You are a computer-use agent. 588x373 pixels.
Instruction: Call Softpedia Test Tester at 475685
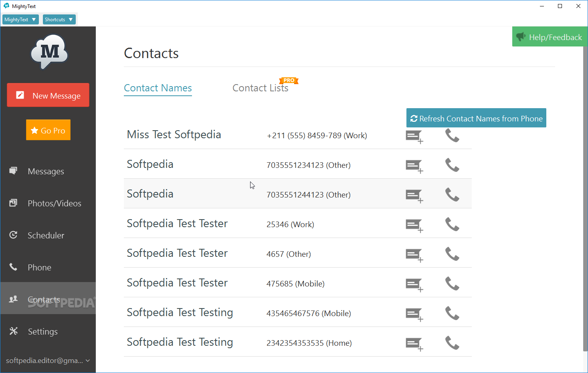click(x=452, y=284)
